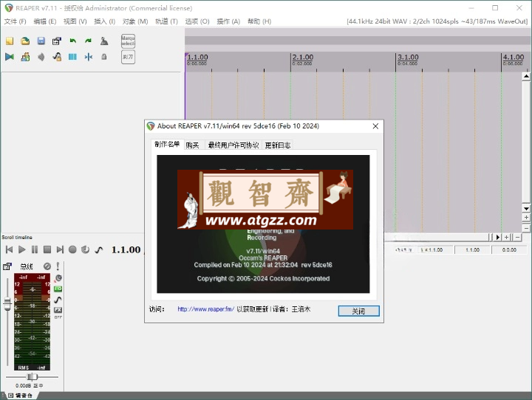Toggle item grouping icon
Image resolution: width=532 pixels, height=400 pixels.
point(25,57)
